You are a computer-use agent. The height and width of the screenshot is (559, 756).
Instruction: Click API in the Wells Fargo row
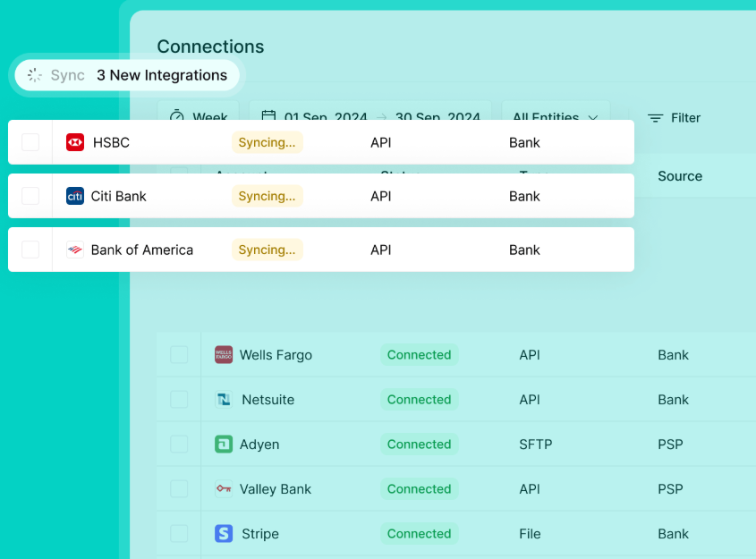click(x=530, y=355)
